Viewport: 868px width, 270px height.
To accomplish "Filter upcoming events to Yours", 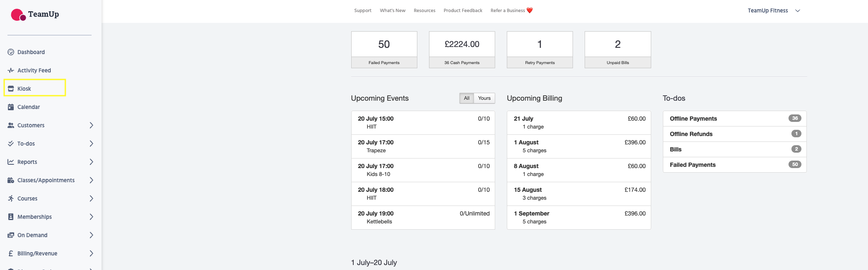I will 484,98.
